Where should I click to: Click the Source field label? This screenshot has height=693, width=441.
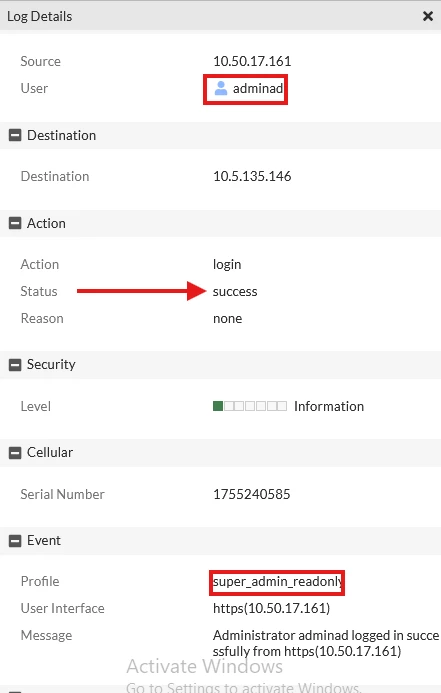pyautogui.click(x=41, y=61)
